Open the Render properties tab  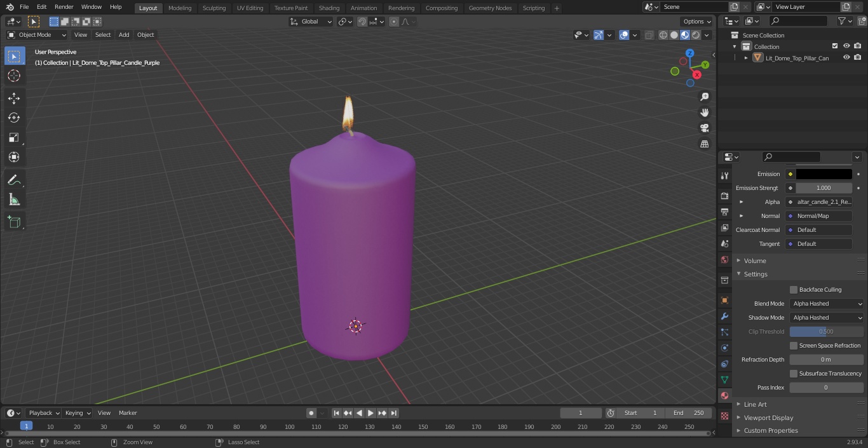724,196
